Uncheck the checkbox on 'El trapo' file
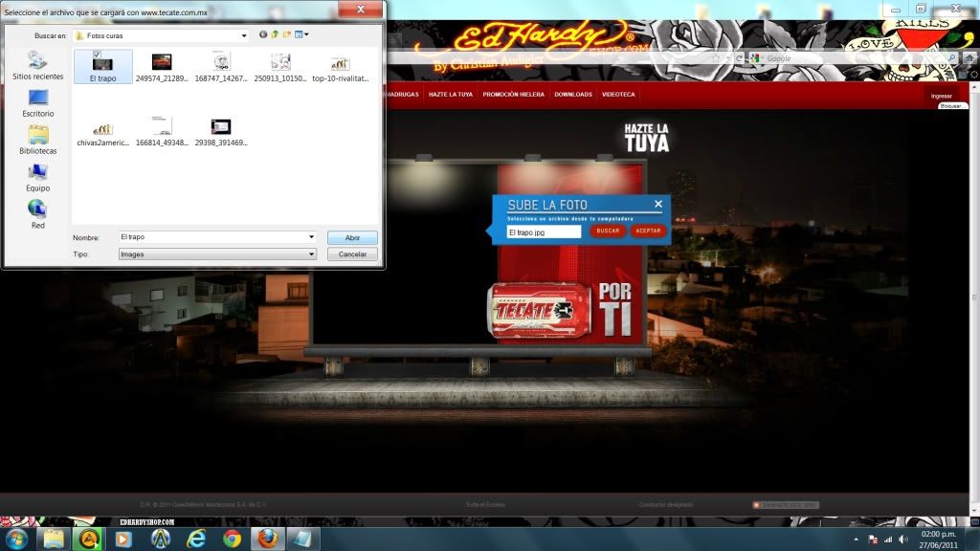Viewport: 980px width, 551px height. coord(97,55)
